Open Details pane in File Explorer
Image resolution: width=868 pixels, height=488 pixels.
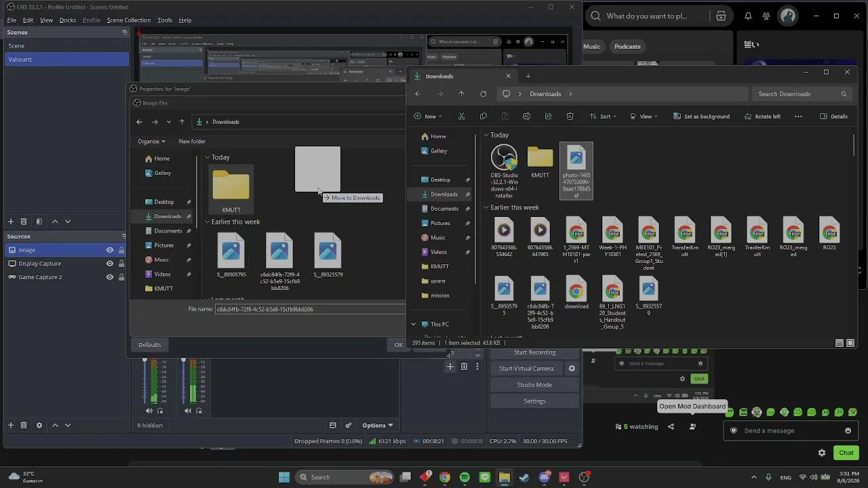[x=833, y=117]
